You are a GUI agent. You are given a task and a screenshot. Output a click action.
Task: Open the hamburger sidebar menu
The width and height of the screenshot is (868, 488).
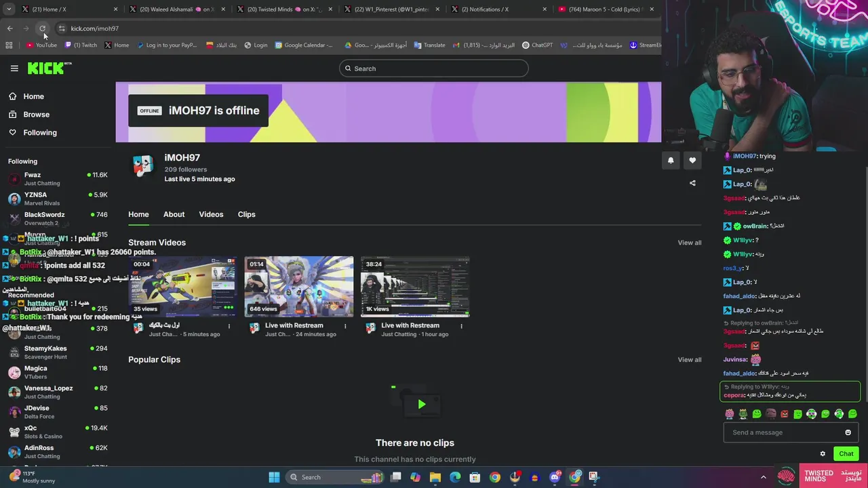(14, 68)
